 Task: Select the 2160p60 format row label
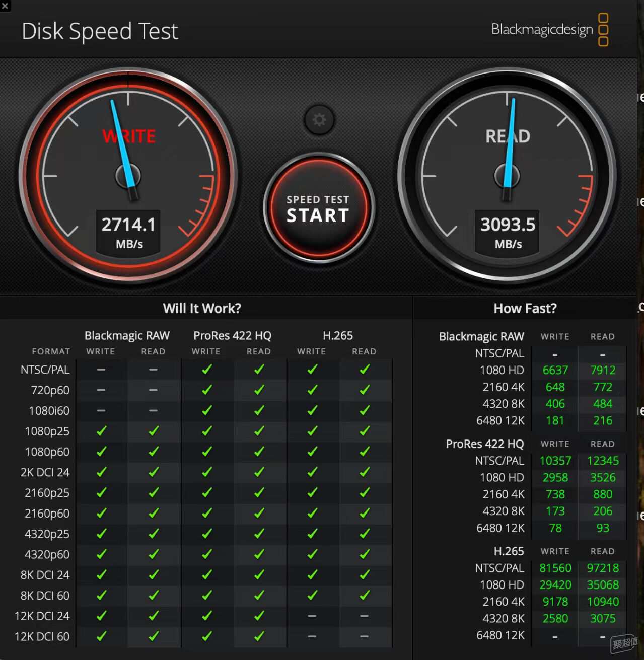[x=47, y=514]
